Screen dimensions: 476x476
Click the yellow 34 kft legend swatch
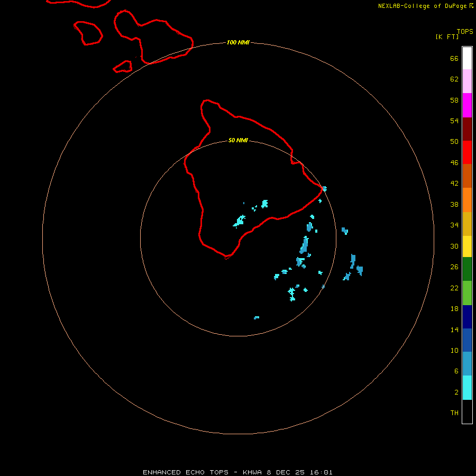pos(467,246)
